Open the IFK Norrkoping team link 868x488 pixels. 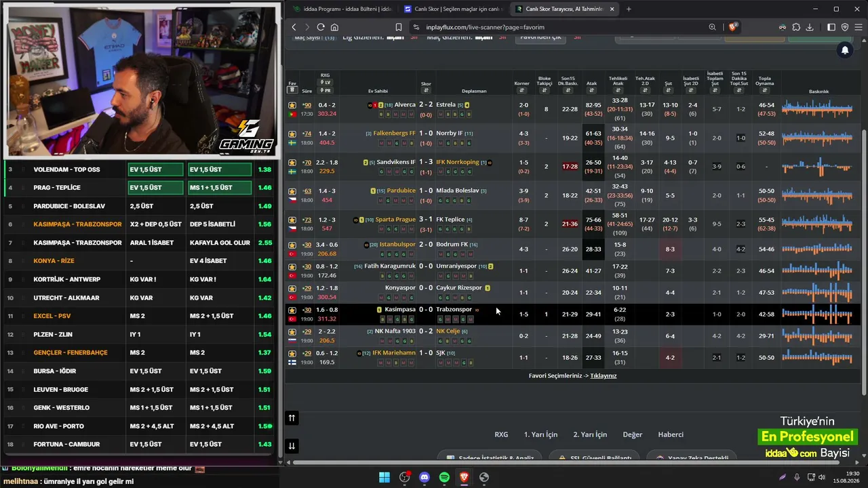[x=458, y=162]
